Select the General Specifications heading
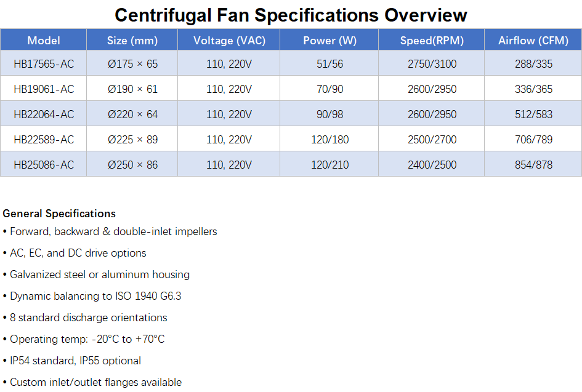The image size is (582, 392). pos(59,214)
